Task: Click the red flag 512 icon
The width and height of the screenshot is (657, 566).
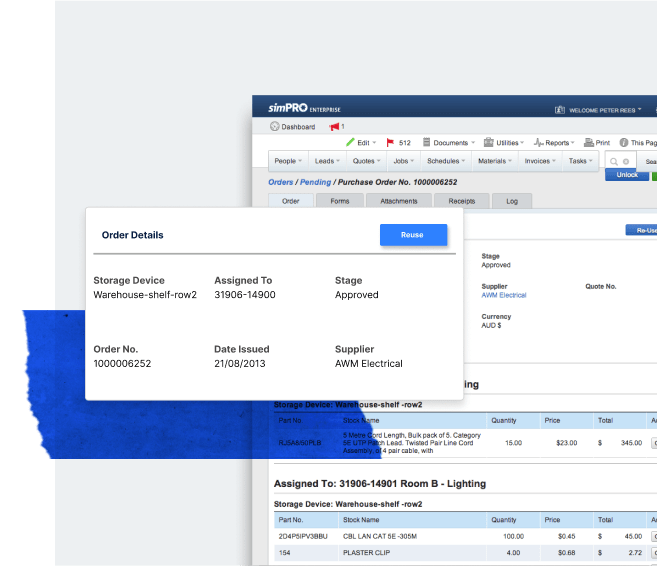Action: point(390,142)
